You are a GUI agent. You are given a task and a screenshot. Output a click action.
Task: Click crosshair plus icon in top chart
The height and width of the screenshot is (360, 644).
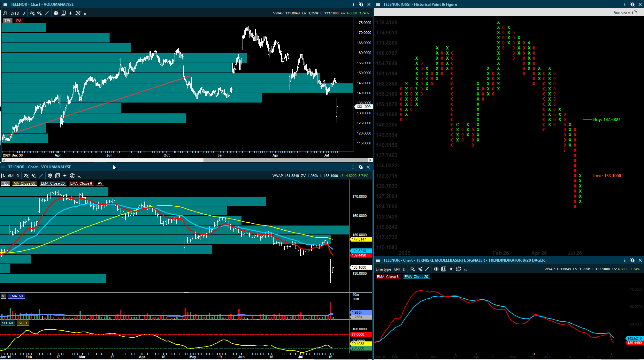pos(71,13)
